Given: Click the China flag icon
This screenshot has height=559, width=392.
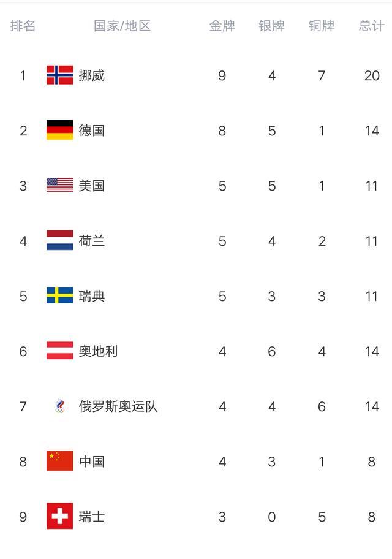Looking at the screenshot, I should tap(59, 460).
